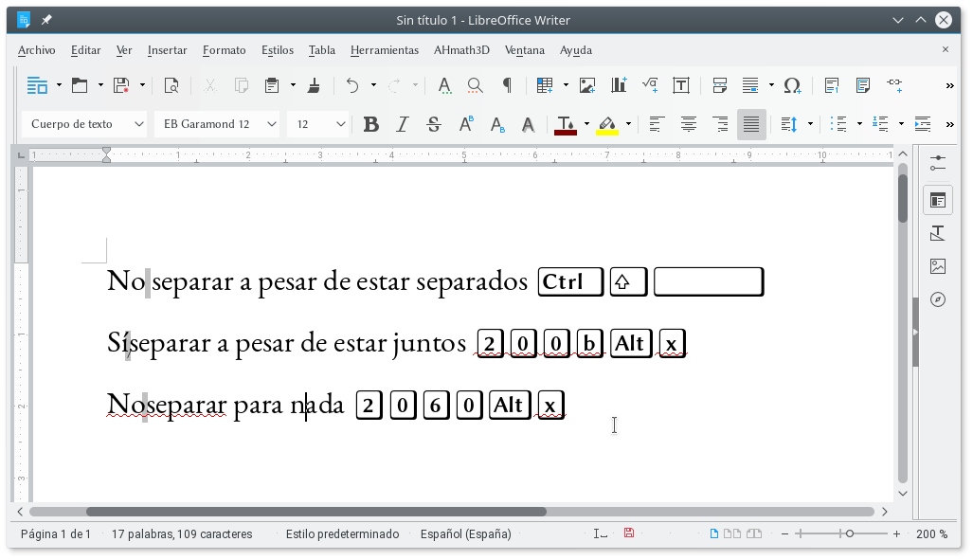Toggle Bold formatting
The height and width of the screenshot is (560, 973).
[x=371, y=124]
